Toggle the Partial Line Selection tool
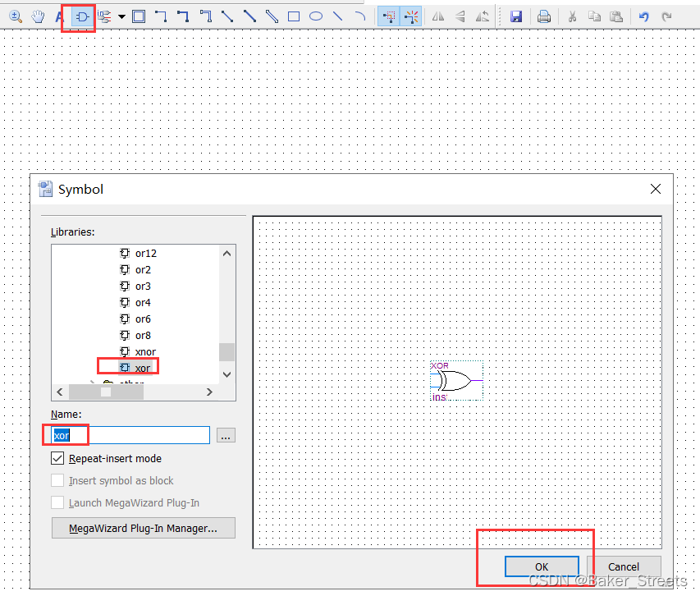 [388, 17]
